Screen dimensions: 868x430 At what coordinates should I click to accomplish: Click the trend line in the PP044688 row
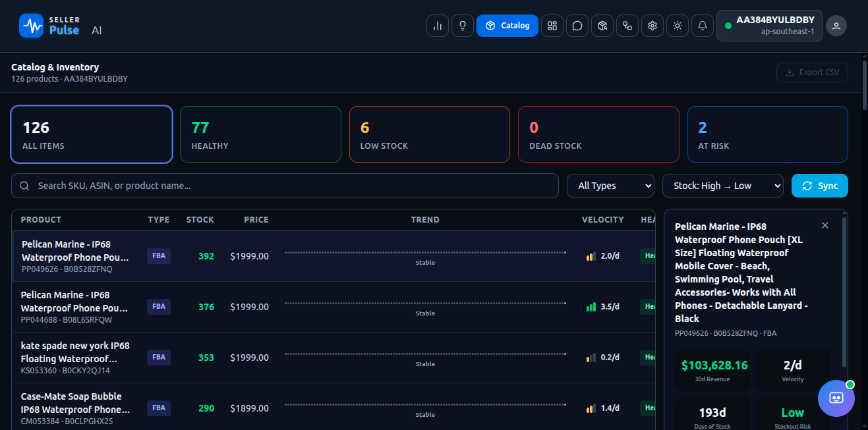click(425, 303)
